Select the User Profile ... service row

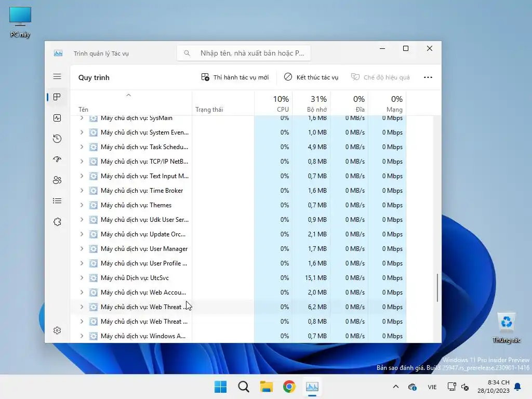point(238,263)
